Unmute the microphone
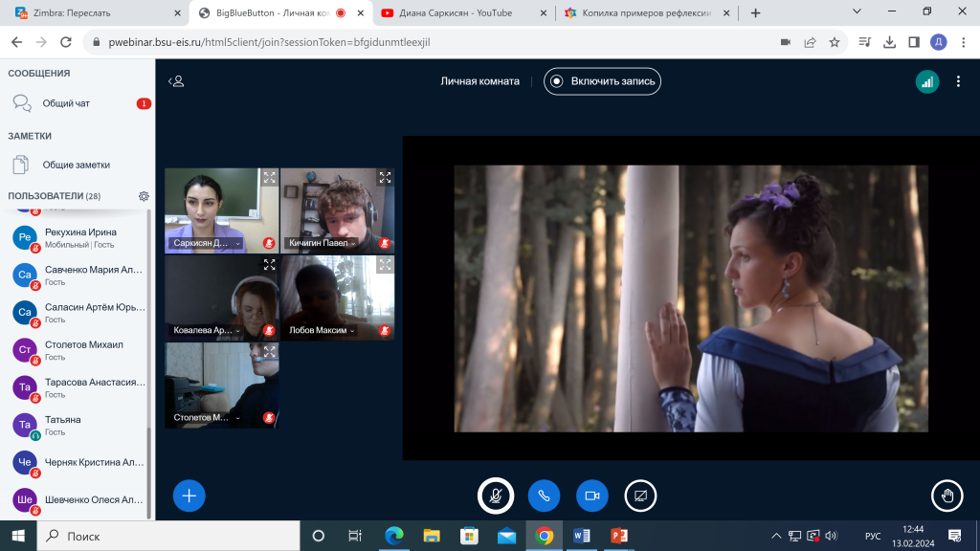The image size is (980, 551). (x=496, y=496)
